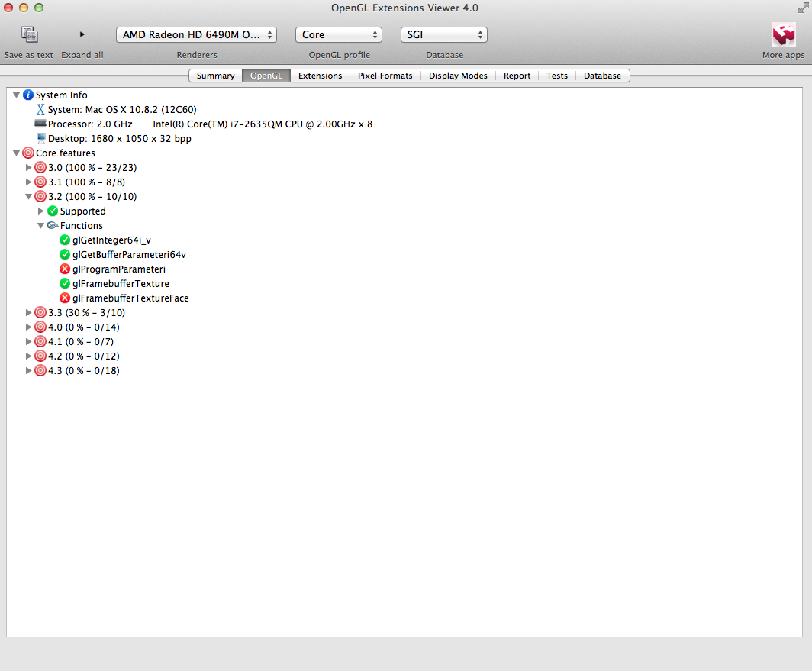Click the Core features target icon
The height and width of the screenshot is (671, 812).
[28, 153]
